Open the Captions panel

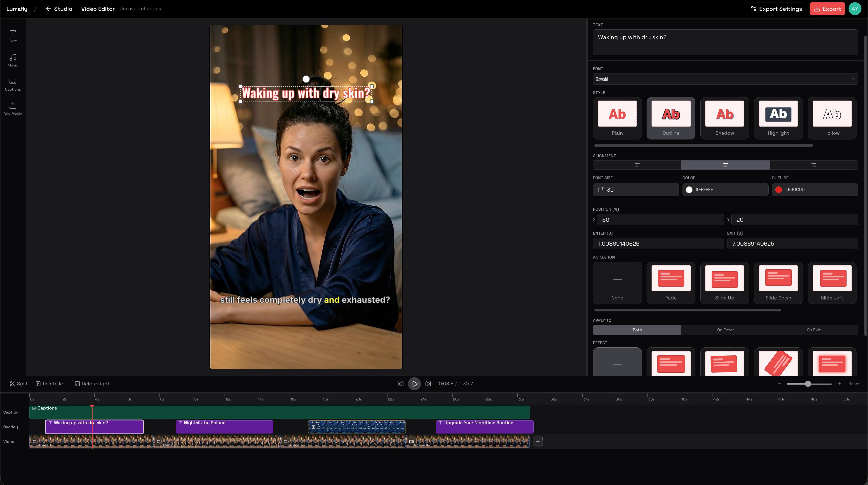point(13,84)
